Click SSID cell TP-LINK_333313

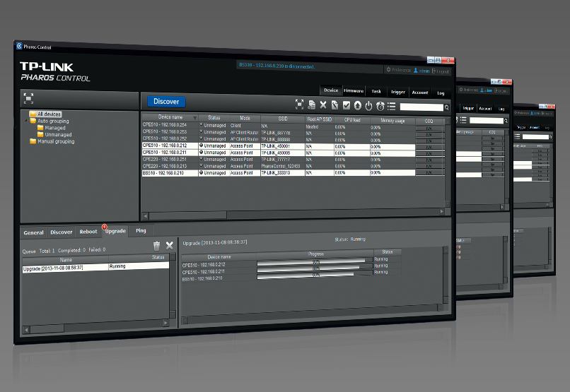283,173
